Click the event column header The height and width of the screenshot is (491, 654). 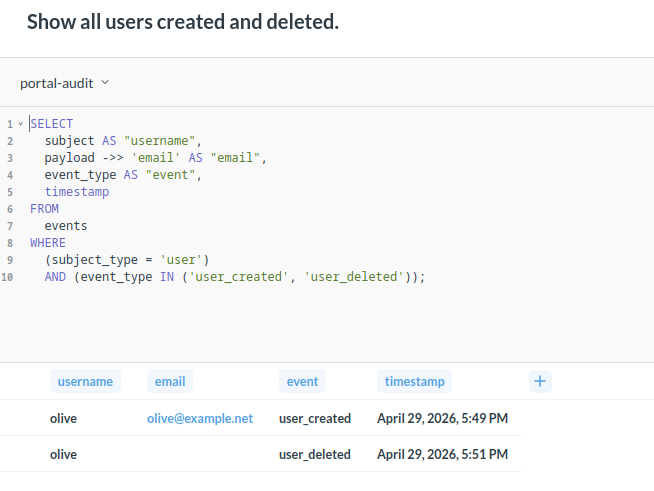coord(302,381)
